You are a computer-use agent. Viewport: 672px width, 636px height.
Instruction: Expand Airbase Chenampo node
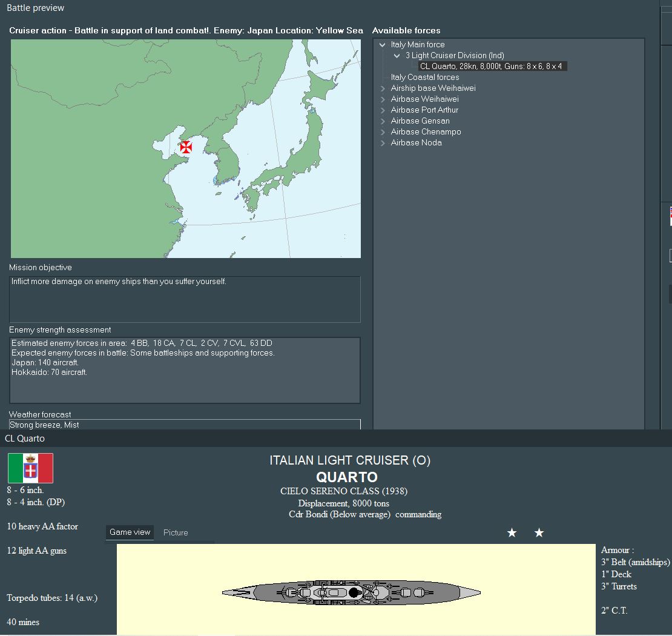pyautogui.click(x=383, y=132)
